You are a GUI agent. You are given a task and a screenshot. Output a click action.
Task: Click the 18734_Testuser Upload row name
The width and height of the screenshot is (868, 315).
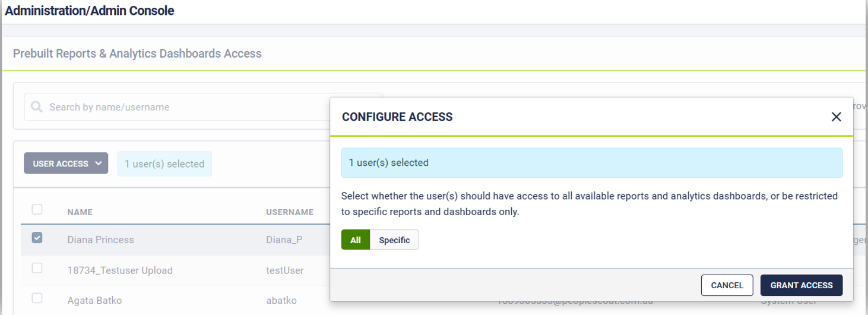120,270
